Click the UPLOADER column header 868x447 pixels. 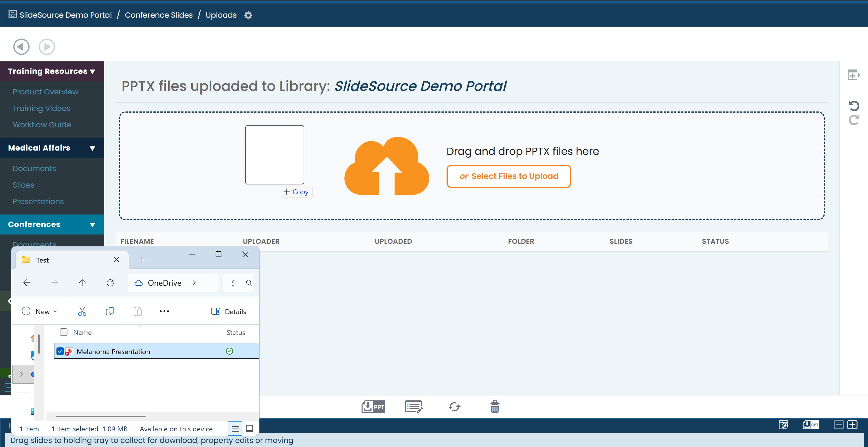point(261,241)
